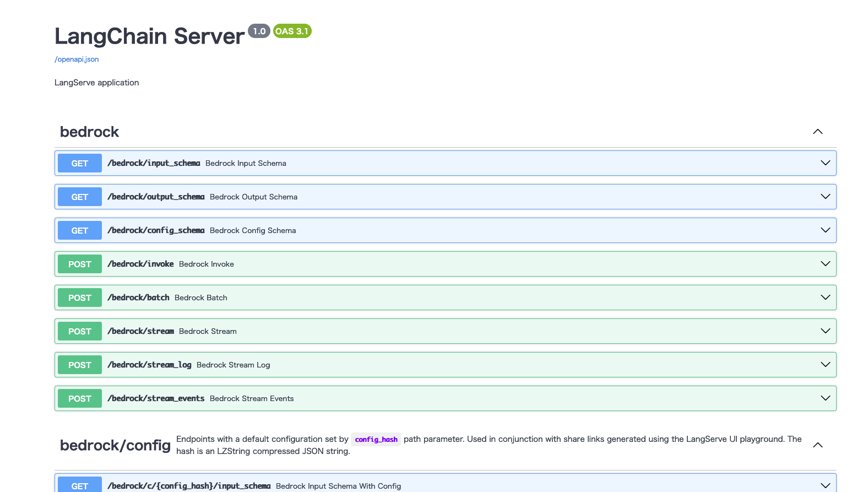Select the /bedrock/c/{config_hash}/input_schema path text
The image size is (868, 492).
point(189,486)
